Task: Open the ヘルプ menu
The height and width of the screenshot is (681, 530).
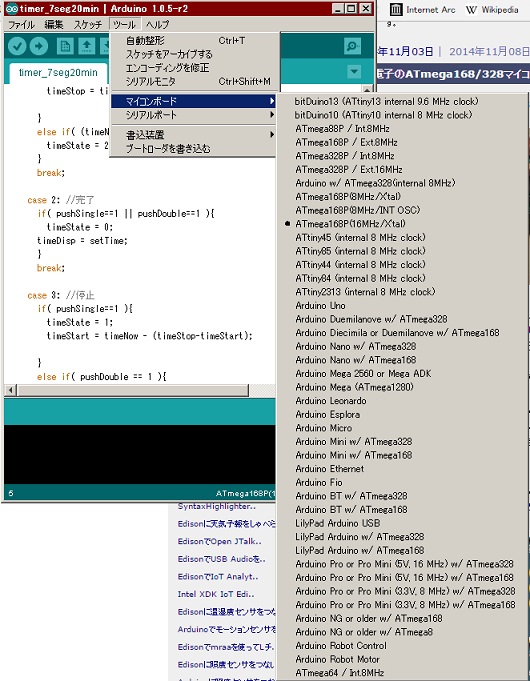Action: (157, 25)
